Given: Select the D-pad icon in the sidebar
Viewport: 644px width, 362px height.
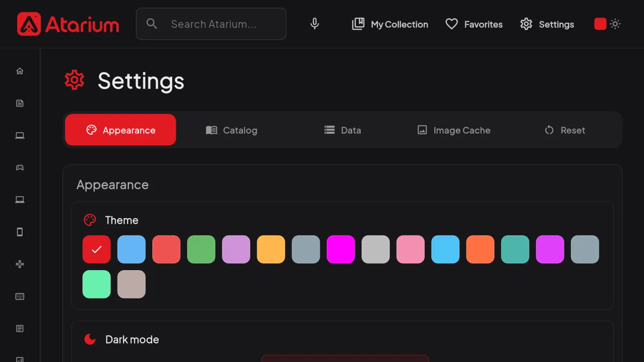Looking at the screenshot, I should click(x=20, y=264).
